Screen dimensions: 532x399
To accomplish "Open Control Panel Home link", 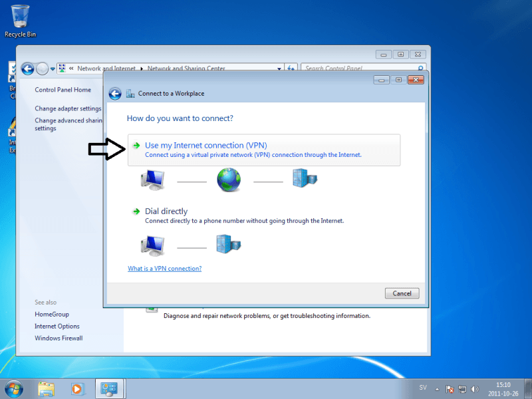I will pyautogui.click(x=63, y=90).
